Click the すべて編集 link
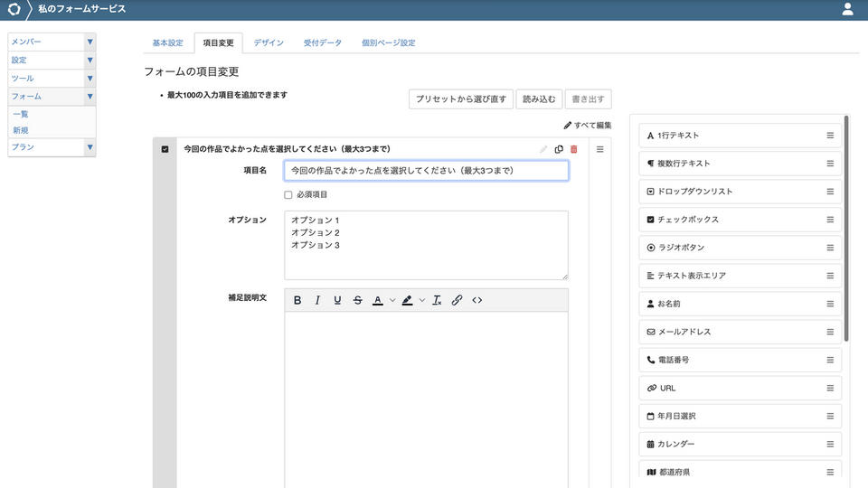Image resolution: width=868 pixels, height=488 pixels. (588, 126)
